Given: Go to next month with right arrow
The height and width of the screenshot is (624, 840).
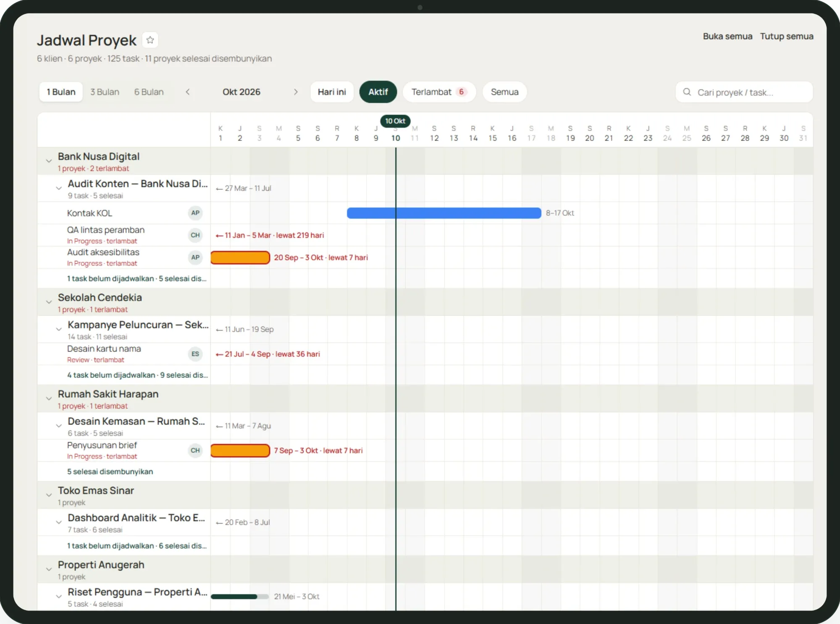Looking at the screenshot, I should coord(296,92).
